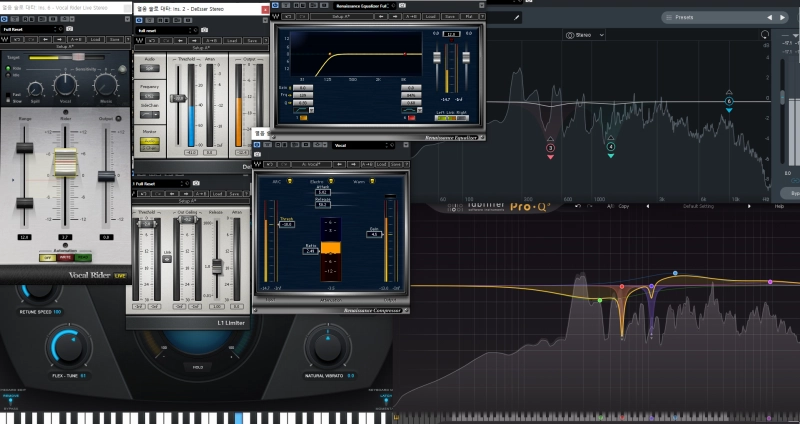Set Vocal Rider automation to Off
800x424 pixels.
pyautogui.click(x=46, y=257)
